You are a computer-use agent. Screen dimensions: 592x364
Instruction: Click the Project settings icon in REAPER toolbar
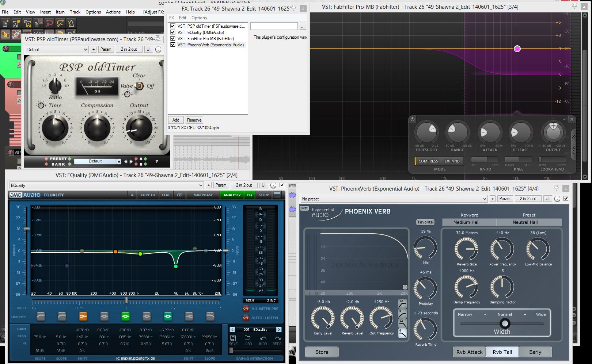click(x=38, y=24)
